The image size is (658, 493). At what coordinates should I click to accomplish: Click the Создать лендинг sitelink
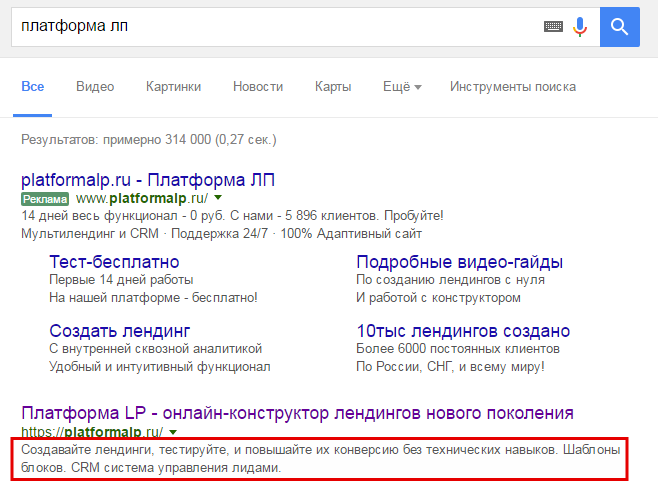click(x=119, y=330)
